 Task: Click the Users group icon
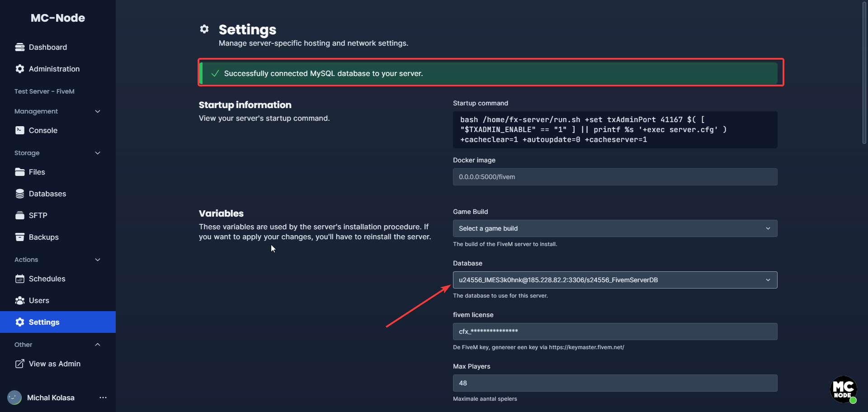(x=20, y=300)
